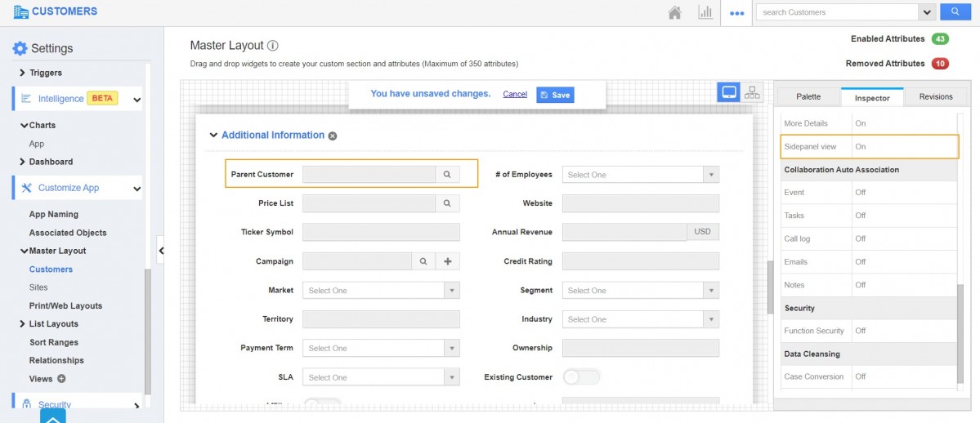
Task: Switch to the Palette tab
Action: pyautogui.click(x=808, y=96)
